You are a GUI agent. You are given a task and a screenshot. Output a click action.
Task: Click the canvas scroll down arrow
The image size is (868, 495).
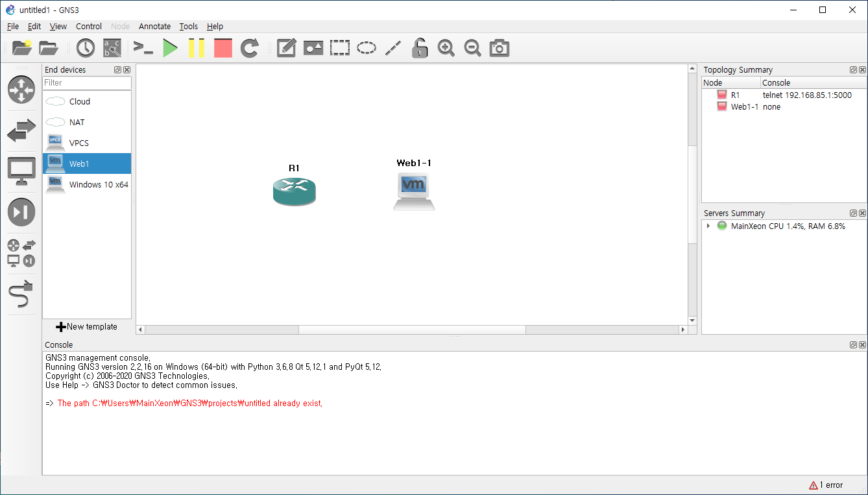tap(692, 320)
